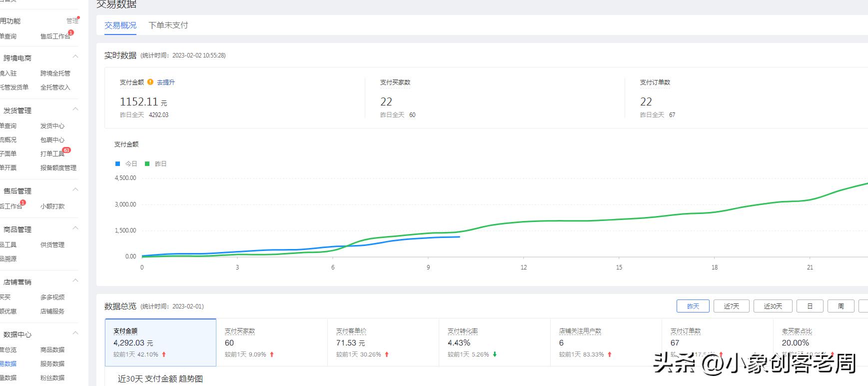This screenshot has width=868, height=386.
Task: Toggle the green 昨日 legend series
Action: [155, 163]
